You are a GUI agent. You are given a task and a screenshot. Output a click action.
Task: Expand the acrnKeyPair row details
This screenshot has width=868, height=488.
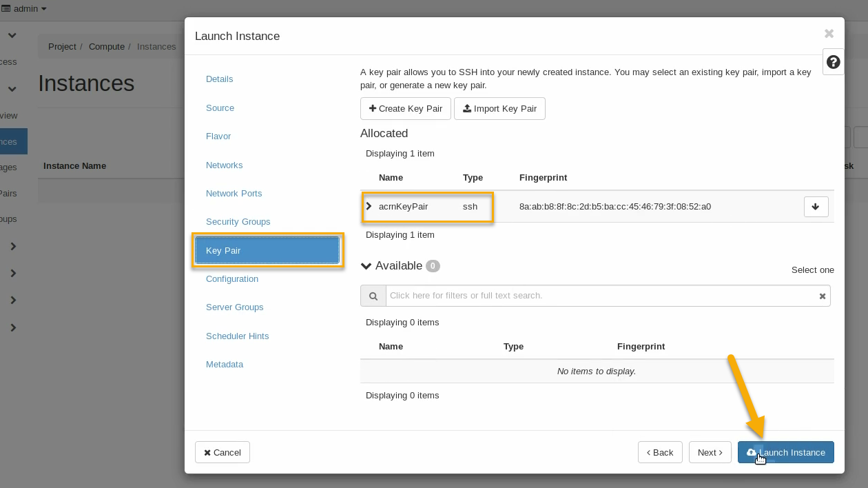pos(369,206)
